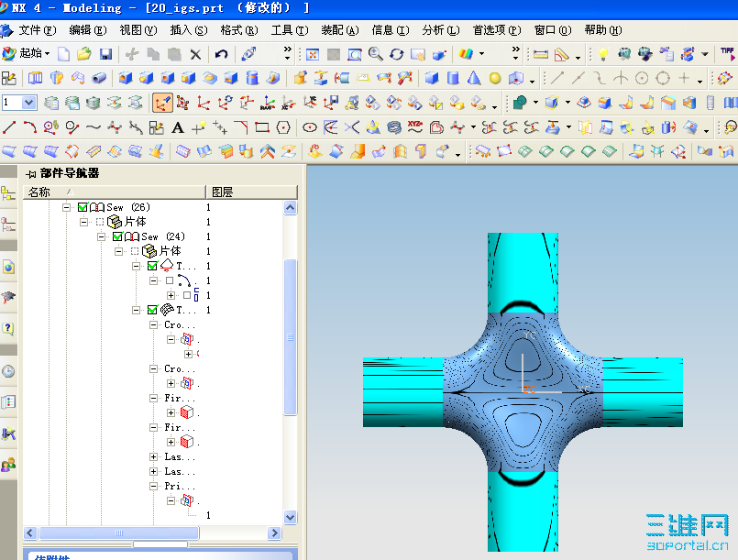This screenshot has height=560, width=738.
Task: Collapse the Pri... tree node
Action: (x=153, y=486)
